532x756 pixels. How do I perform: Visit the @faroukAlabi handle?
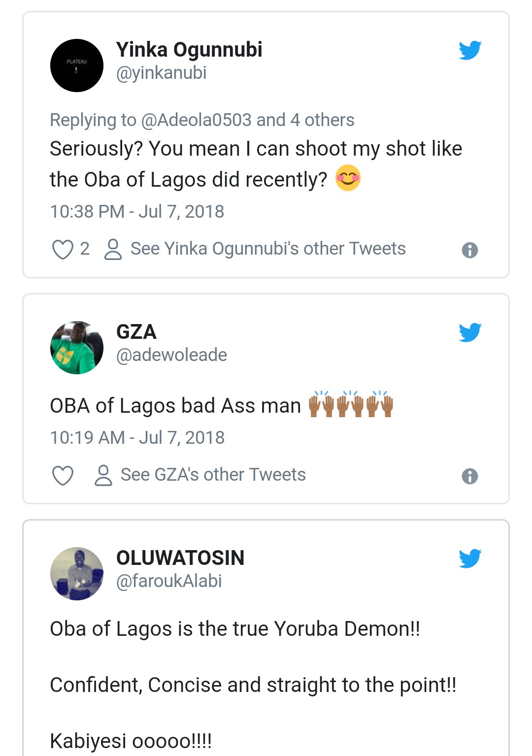tap(169, 581)
